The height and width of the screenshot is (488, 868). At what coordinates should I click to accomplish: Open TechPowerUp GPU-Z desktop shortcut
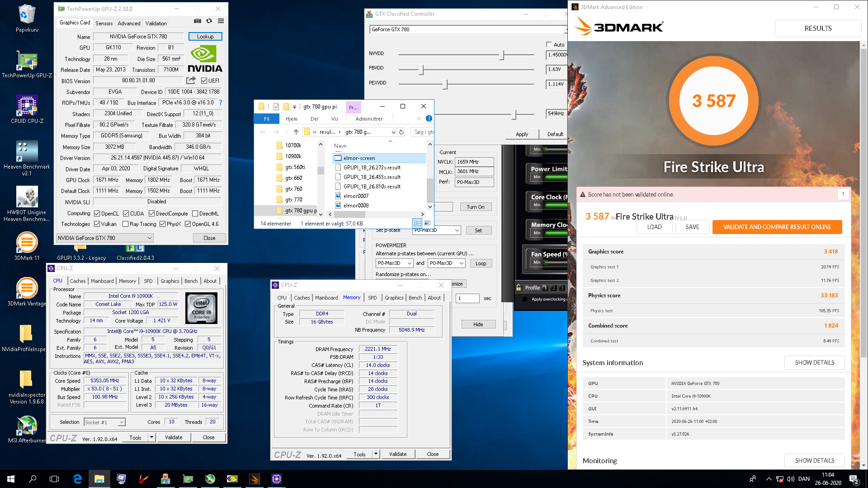pyautogui.click(x=27, y=64)
